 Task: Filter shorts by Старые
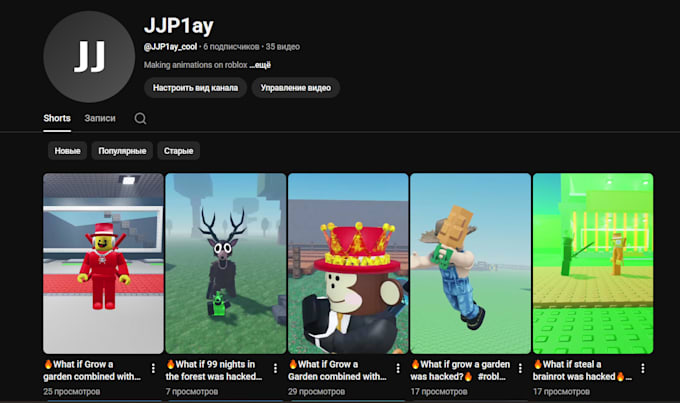[178, 151]
